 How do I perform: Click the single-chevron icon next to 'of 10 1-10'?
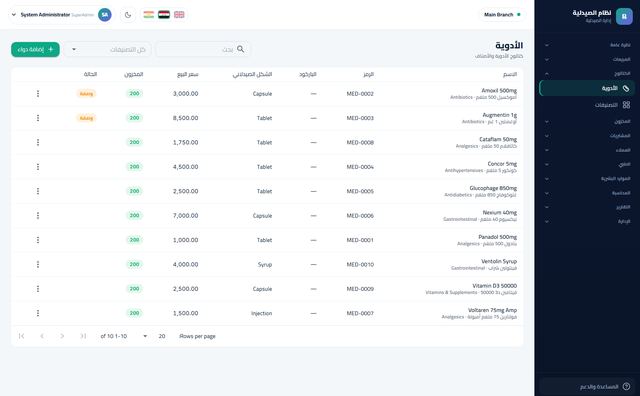62,336
